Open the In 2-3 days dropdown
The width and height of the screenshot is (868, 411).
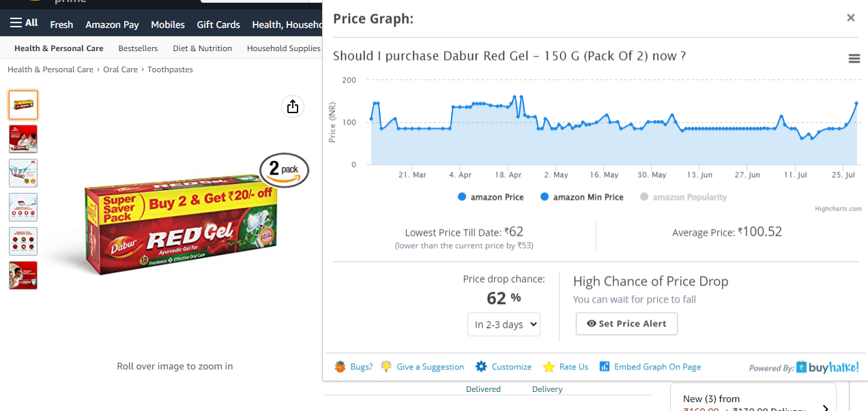[504, 324]
